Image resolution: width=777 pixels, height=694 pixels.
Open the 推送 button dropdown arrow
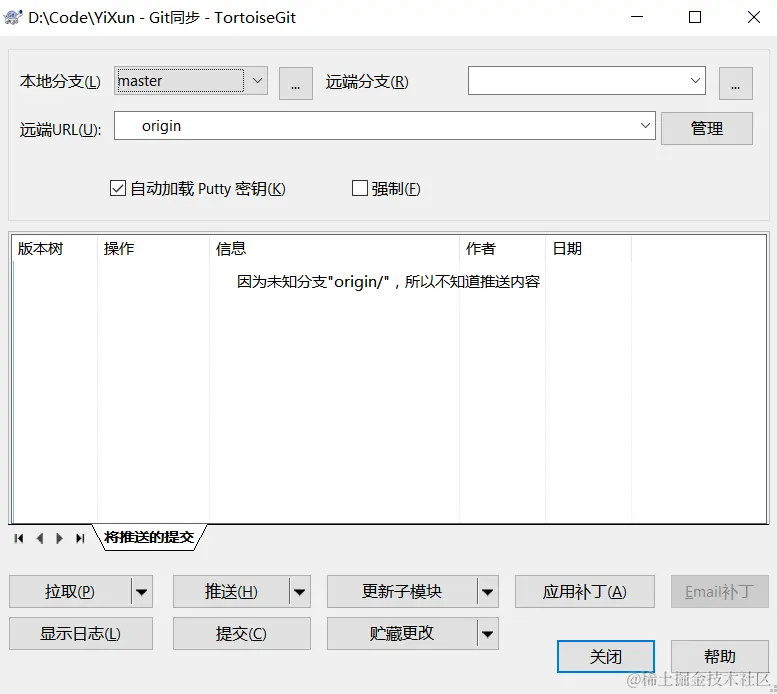click(x=300, y=591)
